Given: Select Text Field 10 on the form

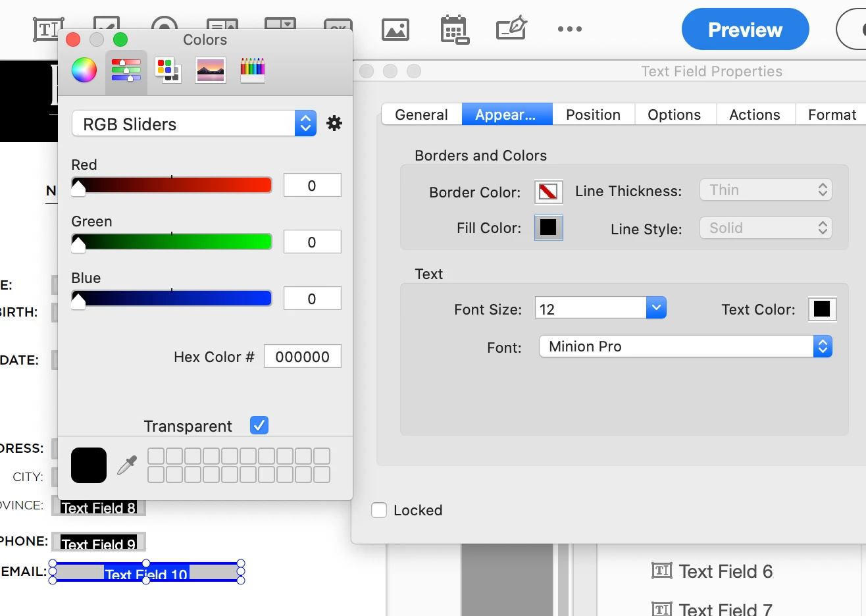Looking at the screenshot, I should 146,573.
